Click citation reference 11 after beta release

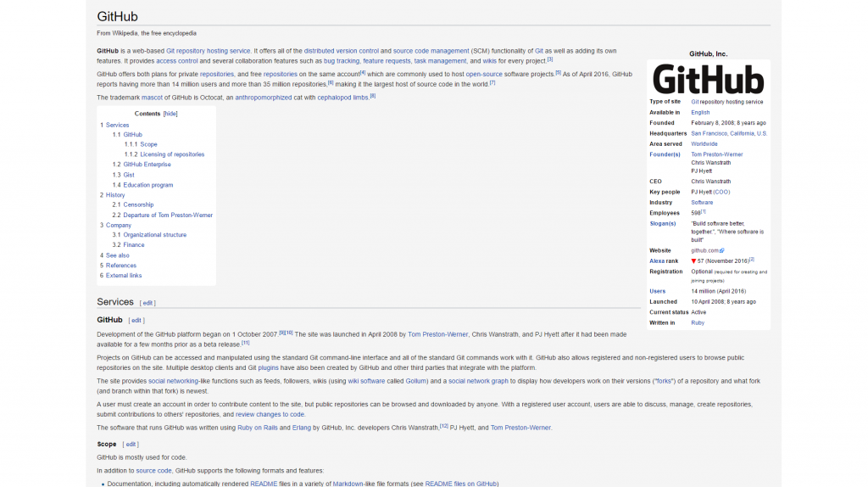coord(245,343)
